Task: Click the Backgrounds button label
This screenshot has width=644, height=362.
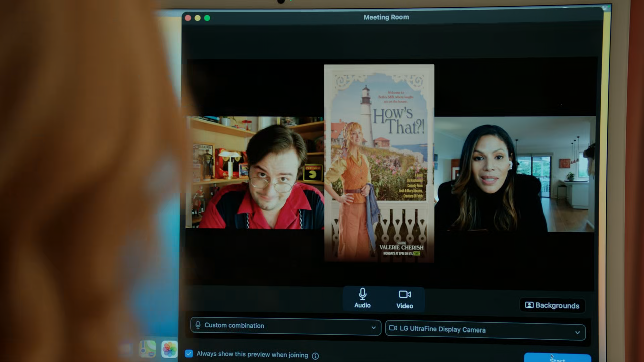Action: pos(557,305)
